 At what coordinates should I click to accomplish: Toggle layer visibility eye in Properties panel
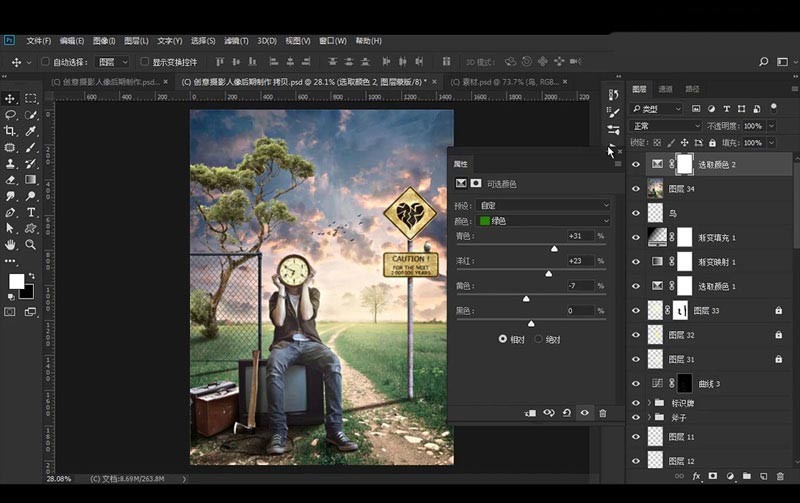tap(585, 413)
